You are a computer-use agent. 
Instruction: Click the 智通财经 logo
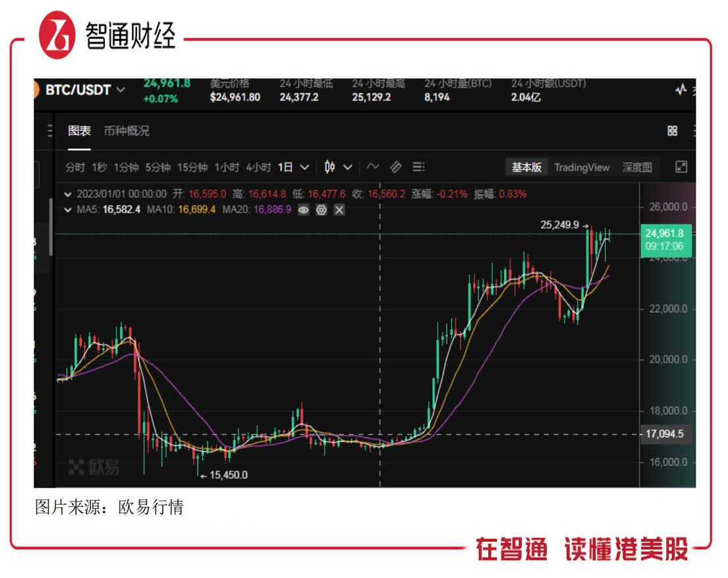tap(107, 36)
